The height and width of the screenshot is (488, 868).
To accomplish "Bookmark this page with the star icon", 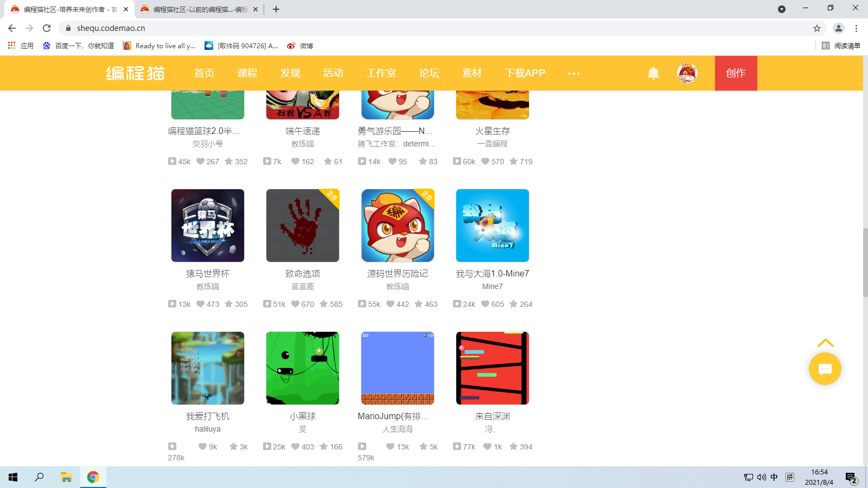I will (x=817, y=28).
